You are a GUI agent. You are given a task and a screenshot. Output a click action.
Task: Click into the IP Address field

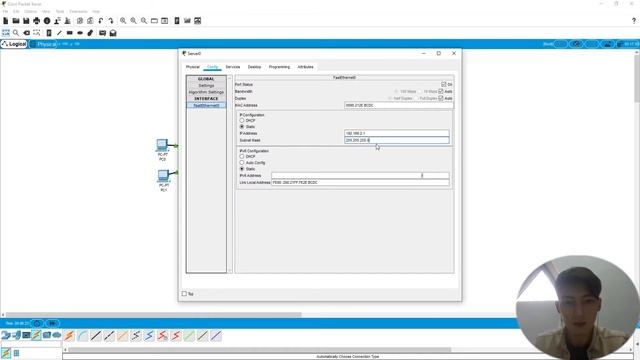pos(397,133)
